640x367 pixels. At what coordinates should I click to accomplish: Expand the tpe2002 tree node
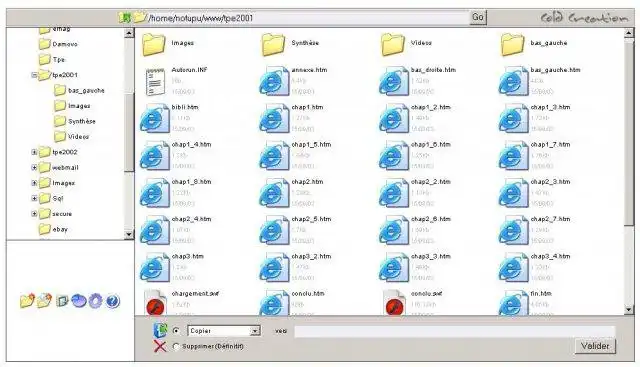click(x=34, y=152)
